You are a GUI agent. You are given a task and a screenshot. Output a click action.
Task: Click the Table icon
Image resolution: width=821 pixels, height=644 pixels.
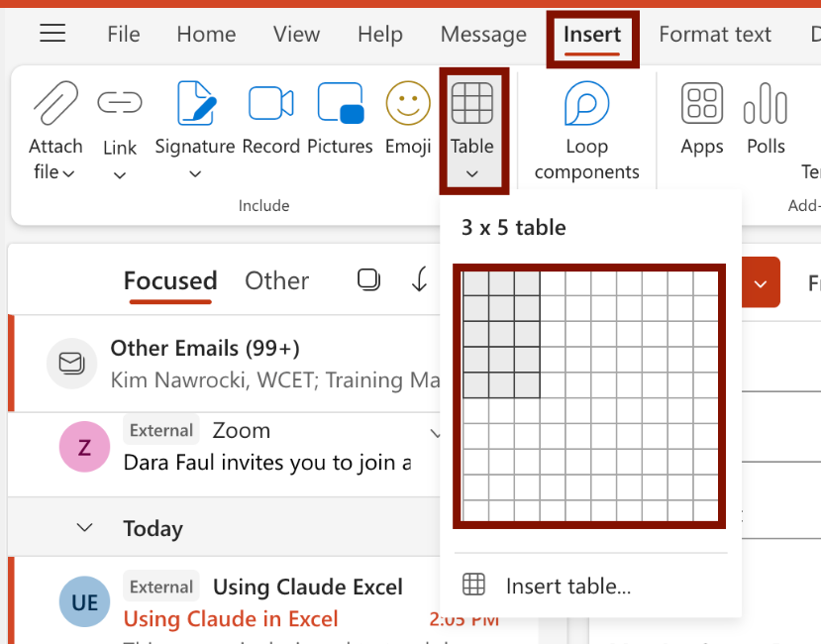pyautogui.click(x=473, y=102)
